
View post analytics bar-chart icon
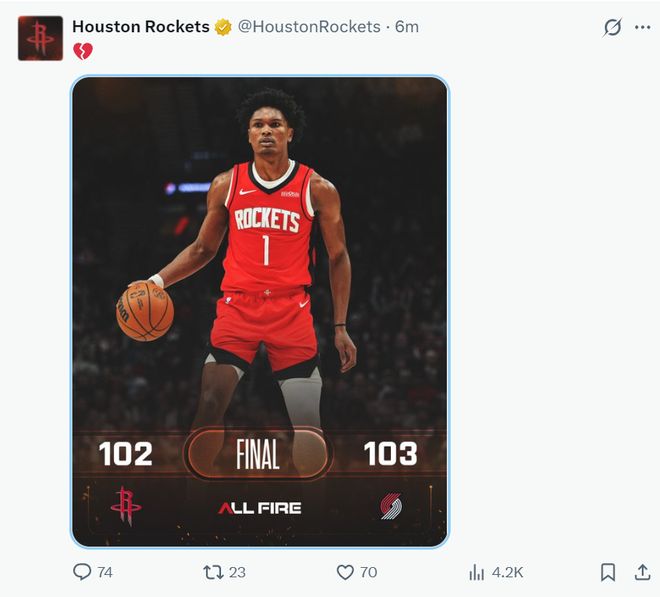point(477,572)
